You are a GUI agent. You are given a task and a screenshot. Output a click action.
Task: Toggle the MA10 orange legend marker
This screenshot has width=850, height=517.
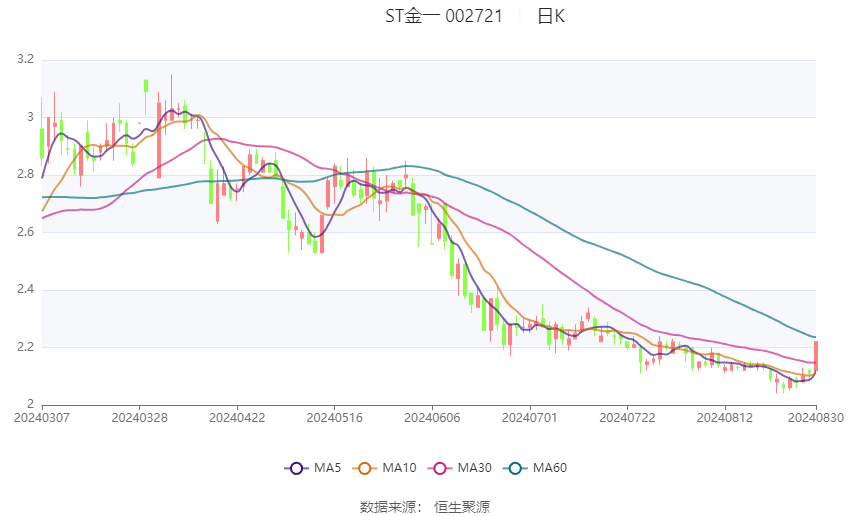coord(366,467)
